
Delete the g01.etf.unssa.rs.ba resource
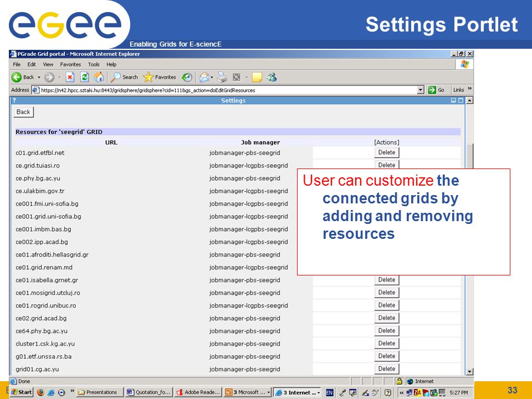(387, 356)
